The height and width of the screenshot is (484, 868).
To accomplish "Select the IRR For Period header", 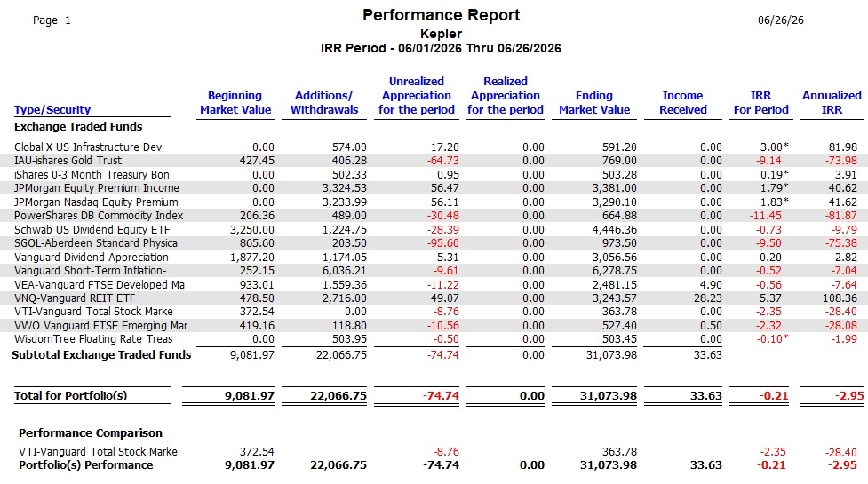I will pos(760,103).
